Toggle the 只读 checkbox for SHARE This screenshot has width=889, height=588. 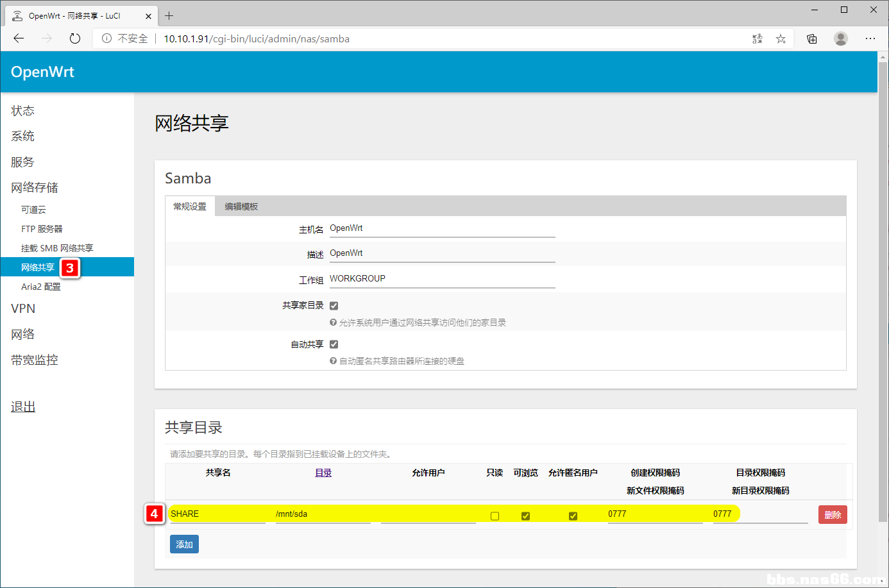click(x=495, y=516)
